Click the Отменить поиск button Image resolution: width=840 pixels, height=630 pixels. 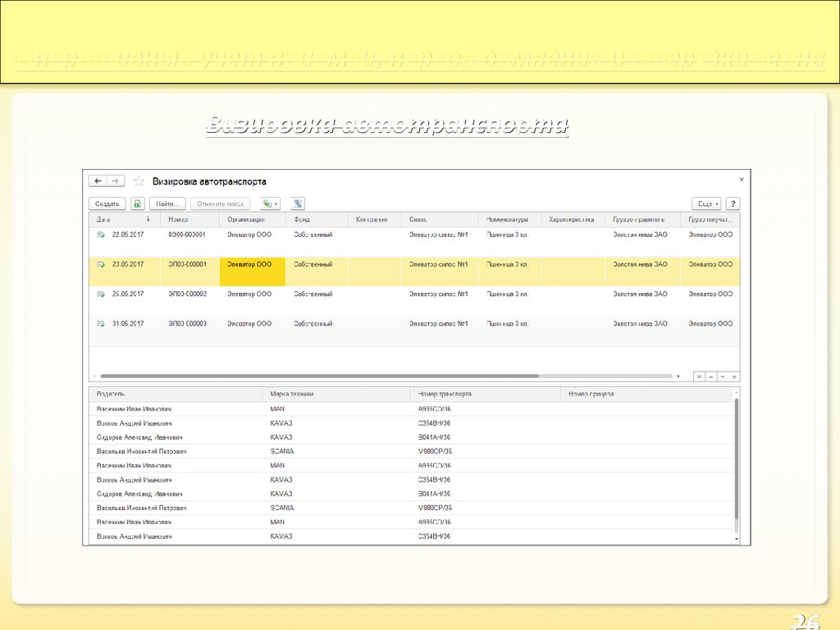[220, 203]
